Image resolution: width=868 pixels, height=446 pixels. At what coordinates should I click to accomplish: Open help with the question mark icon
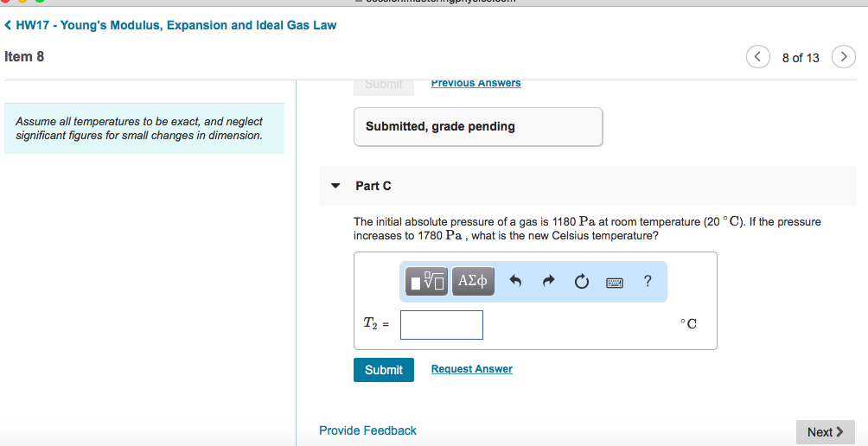click(648, 281)
